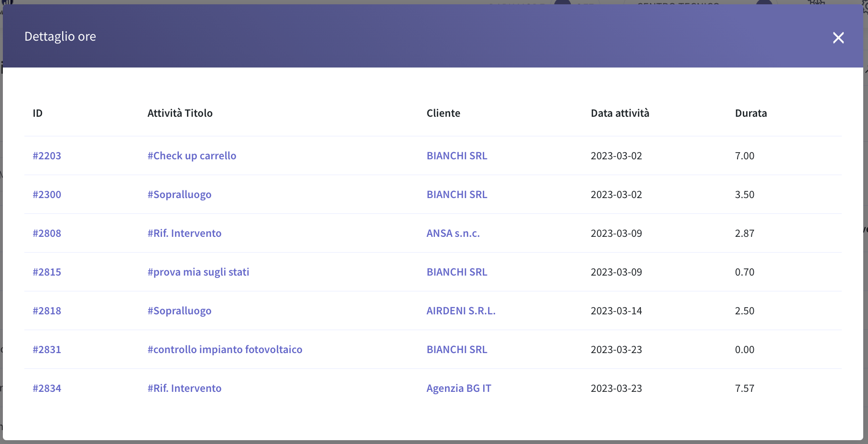The height and width of the screenshot is (444, 868).
Task: Open activity ID #2834
Action: pos(47,388)
